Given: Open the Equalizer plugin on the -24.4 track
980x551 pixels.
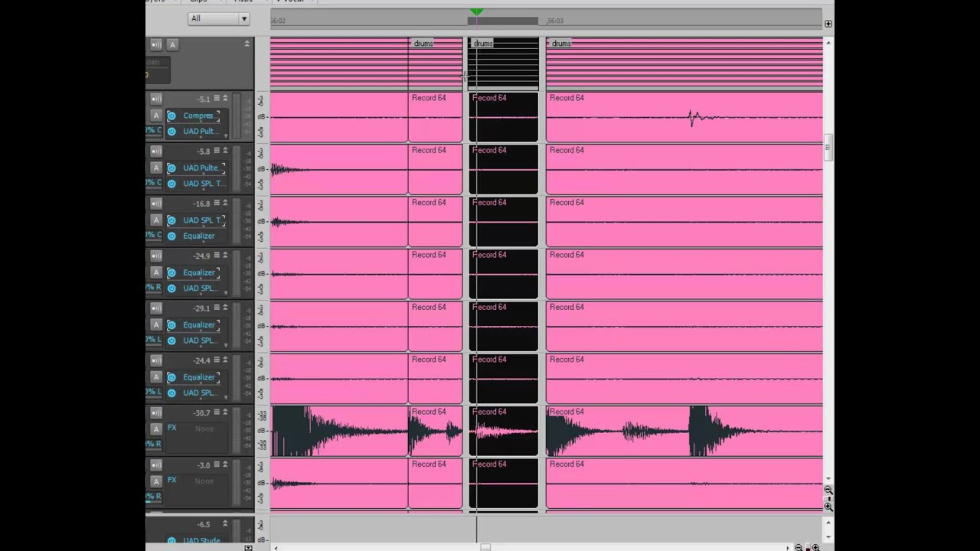Looking at the screenshot, I should coord(199,377).
